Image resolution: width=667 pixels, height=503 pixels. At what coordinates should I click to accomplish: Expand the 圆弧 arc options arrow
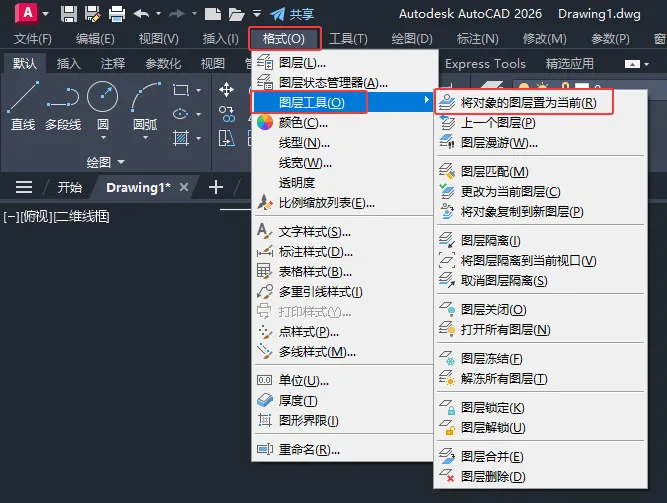(145, 138)
